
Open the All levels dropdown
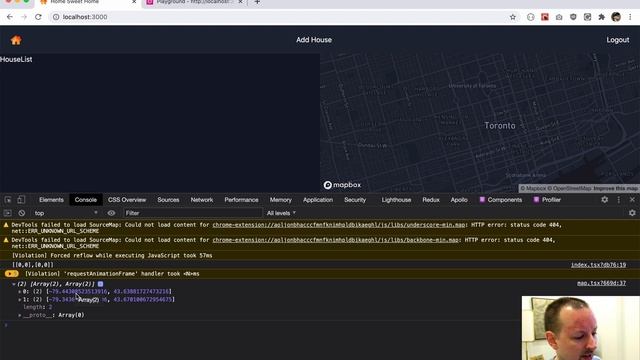[x=281, y=213]
